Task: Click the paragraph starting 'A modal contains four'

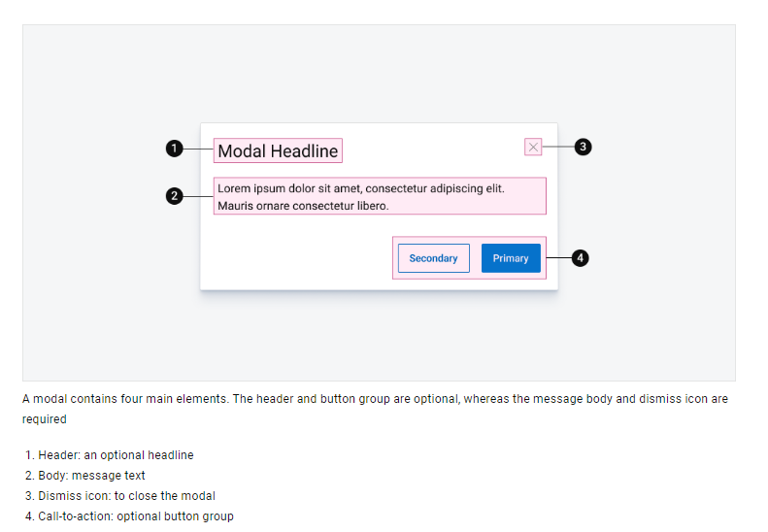Action: pos(375,409)
